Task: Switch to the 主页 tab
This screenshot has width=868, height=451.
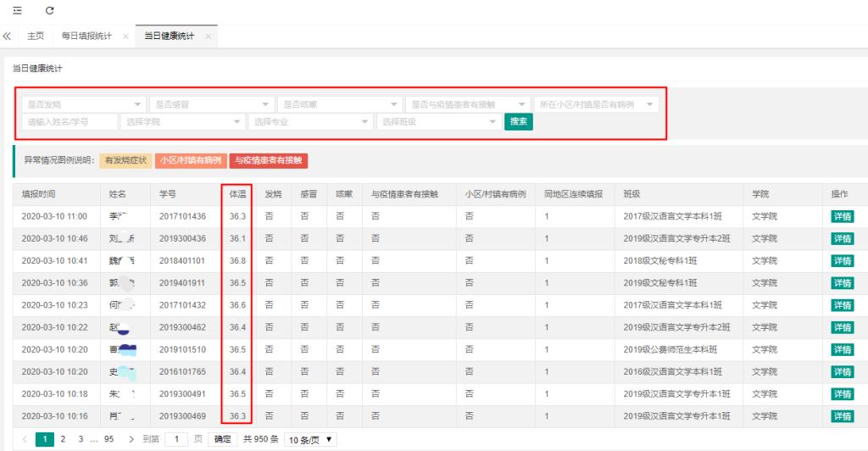Action: (36, 36)
